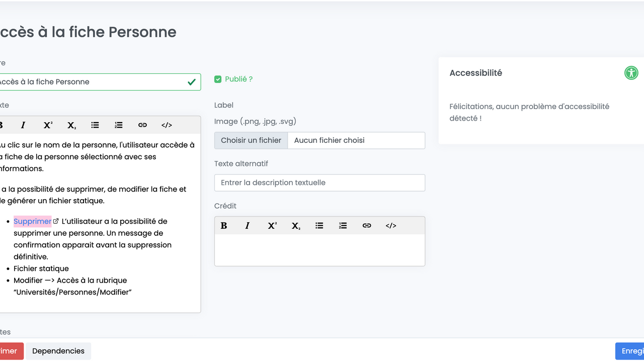Insert bulleted list in Crédit editor
644x362 pixels.
point(319,226)
